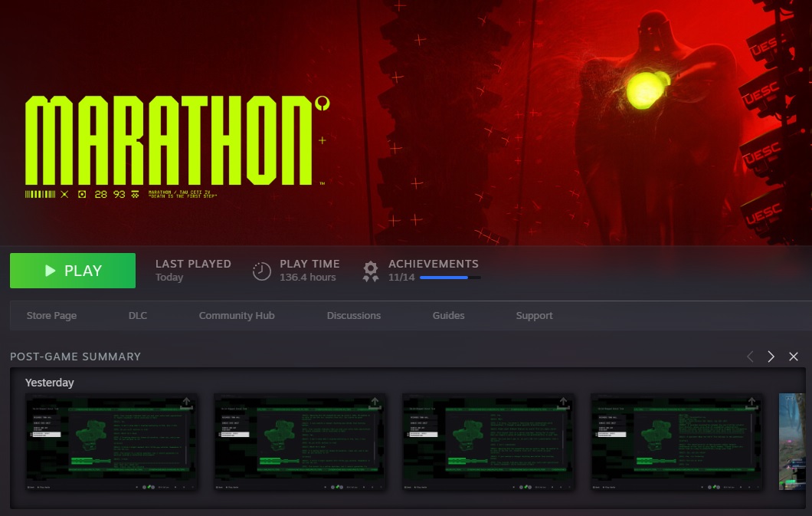This screenshot has width=812, height=516.
Task: Close the post-game summary panel
Action: pos(794,357)
